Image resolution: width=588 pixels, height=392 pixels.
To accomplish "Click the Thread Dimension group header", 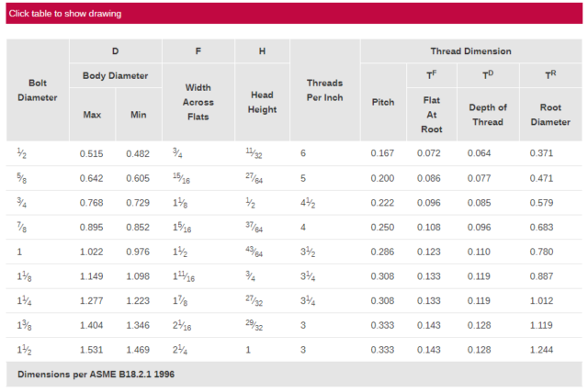I will [471, 51].
